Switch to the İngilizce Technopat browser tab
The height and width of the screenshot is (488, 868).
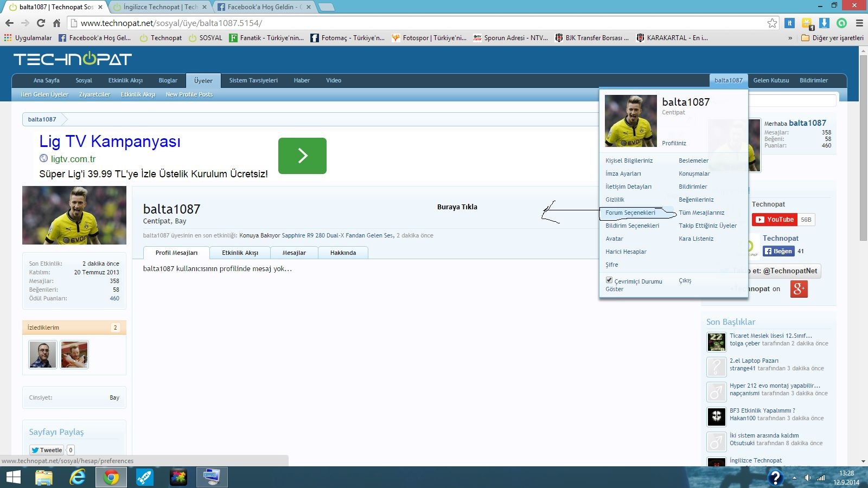161,7
